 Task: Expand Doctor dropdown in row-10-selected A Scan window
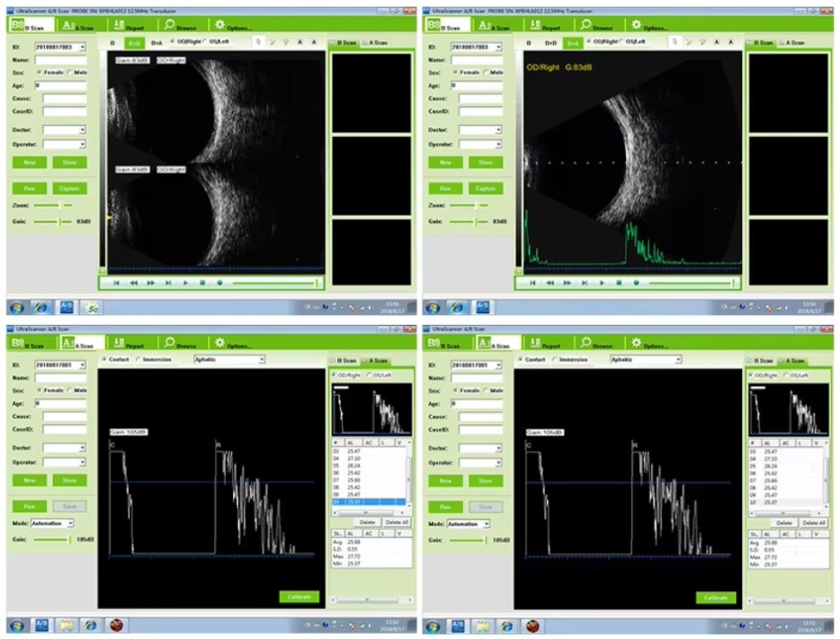pyautogui.click(x=83, y=447)
